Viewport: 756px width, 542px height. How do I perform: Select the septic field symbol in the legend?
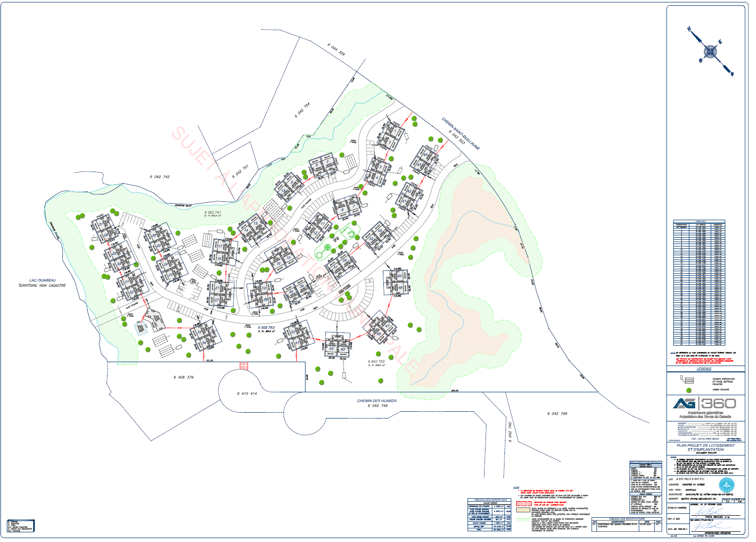pyautogui.click(x=686, y=380)
